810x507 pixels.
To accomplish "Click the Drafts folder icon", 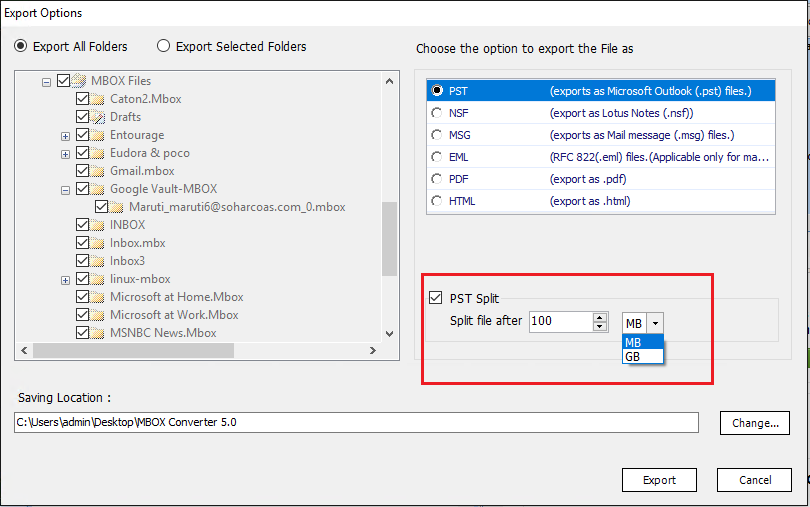I will point(97,117).
